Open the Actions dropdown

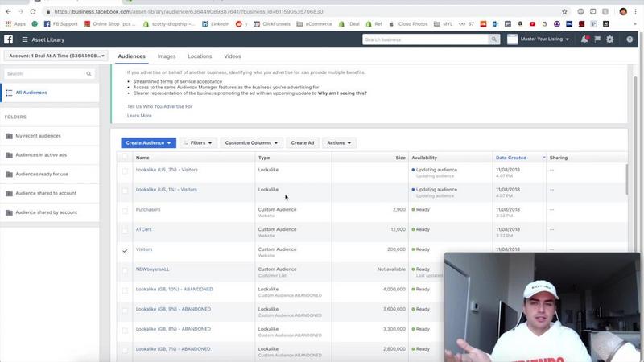339,143
